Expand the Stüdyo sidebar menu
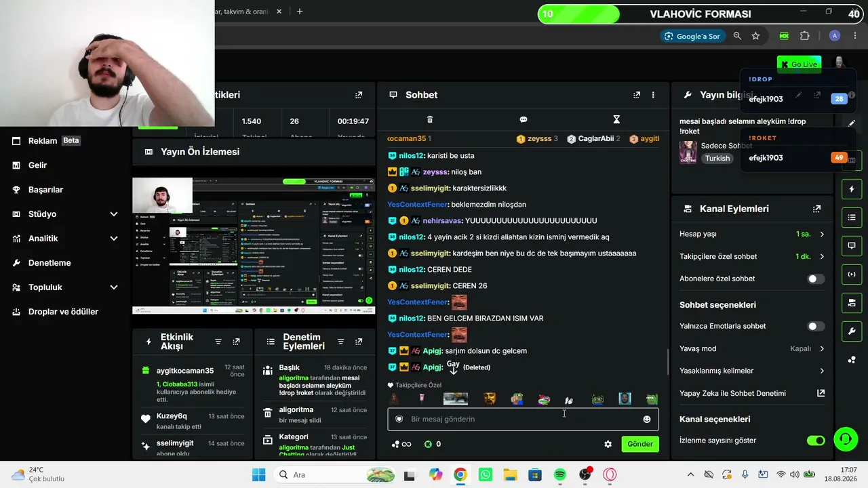This screenshot has height=488, width=868. [114, 214]
